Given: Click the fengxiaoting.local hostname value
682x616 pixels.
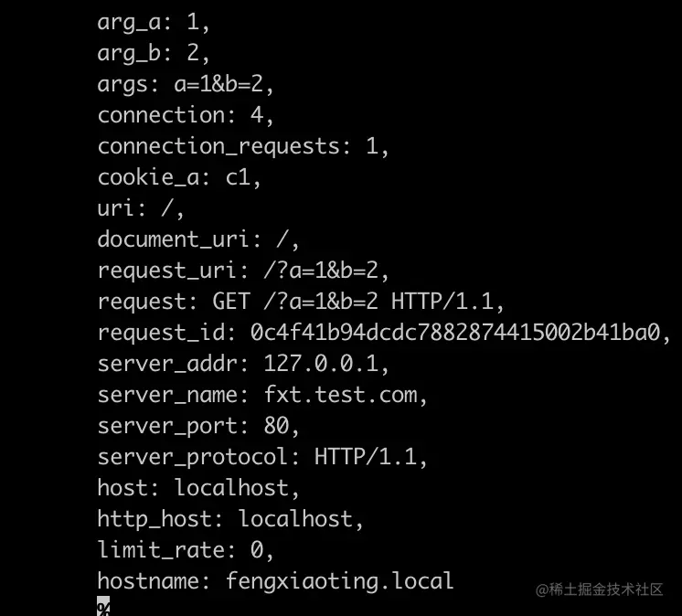Looking at the screenshot, I should pos(339,581).
